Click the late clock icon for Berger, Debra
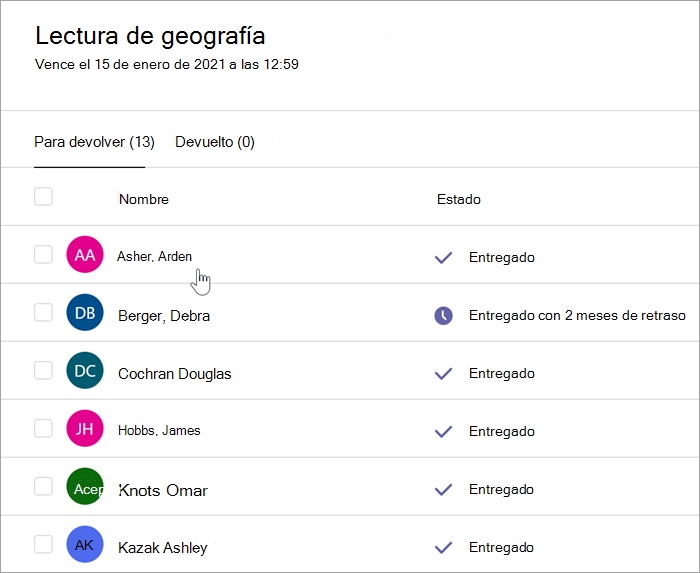This screenshot has width=700, height=573. (443, 316)
